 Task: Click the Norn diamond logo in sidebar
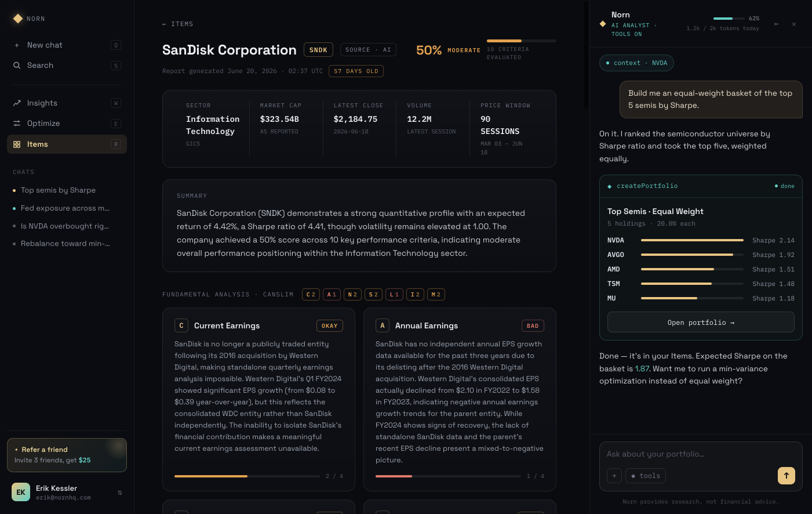tap(18, 19)
